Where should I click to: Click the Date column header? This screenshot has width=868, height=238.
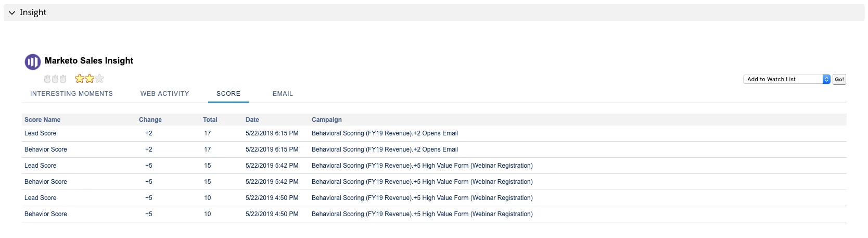pos(252,120)
